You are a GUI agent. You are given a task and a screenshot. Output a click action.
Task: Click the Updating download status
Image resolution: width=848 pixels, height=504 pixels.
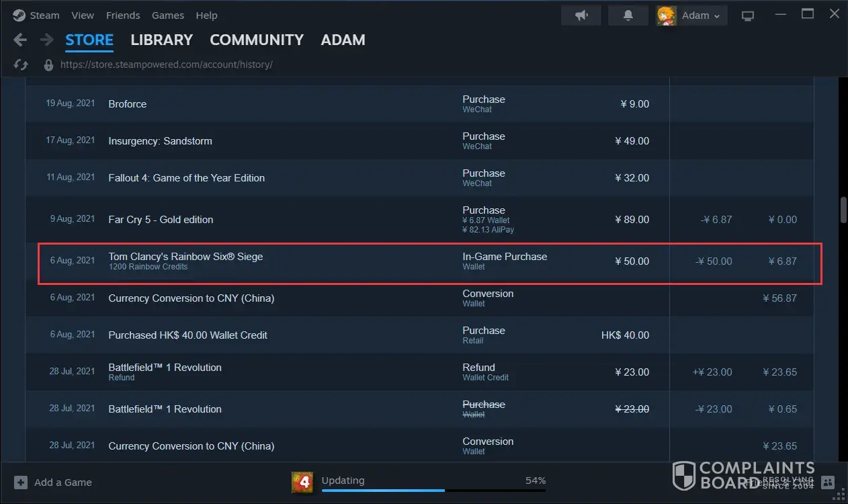coord(343,480)
